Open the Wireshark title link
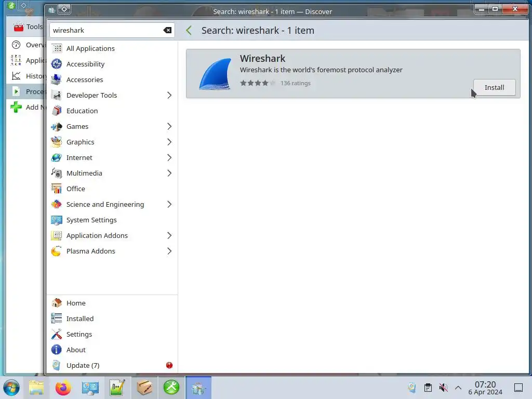The image size is (532, 399). [x=262, y=59]
